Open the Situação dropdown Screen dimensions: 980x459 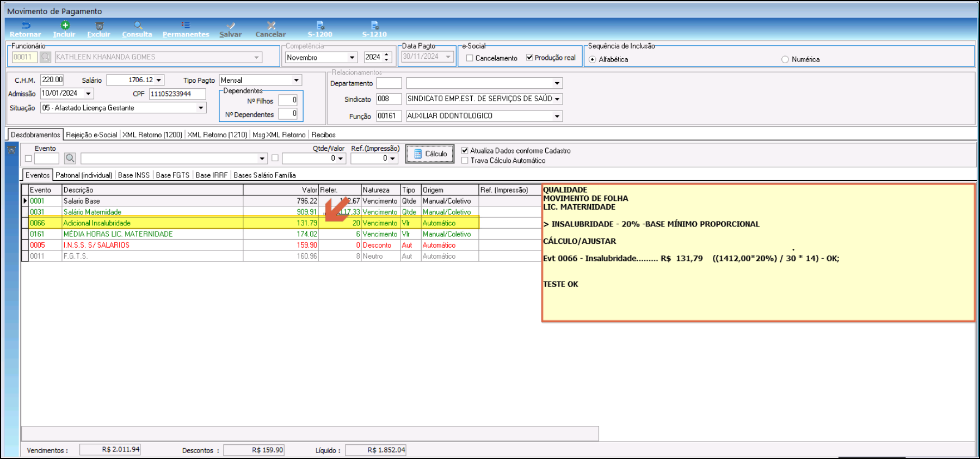(x=201, y=108)
